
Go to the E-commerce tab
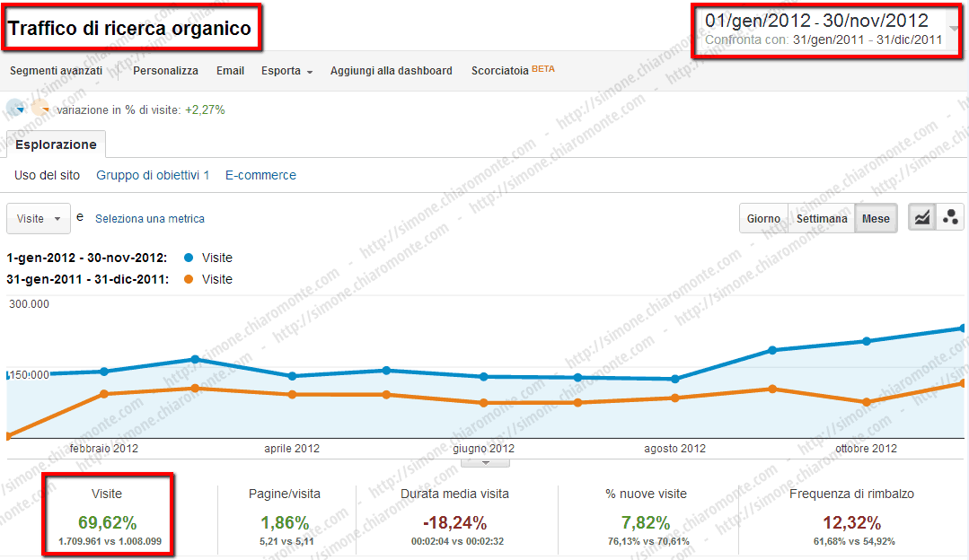tap(260, 175)
